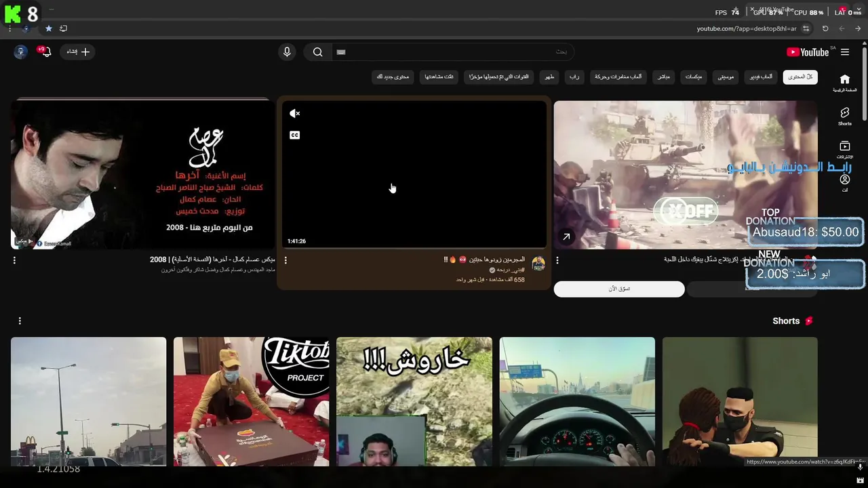The image size is (868, 488).
Task: Open Subscriptions in the sidebar
Action: (845, 150)
